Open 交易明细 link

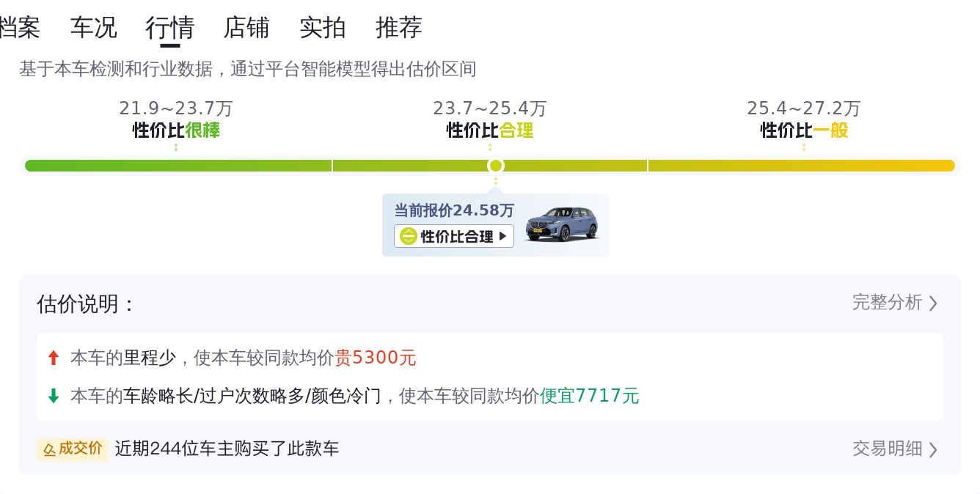887,448
